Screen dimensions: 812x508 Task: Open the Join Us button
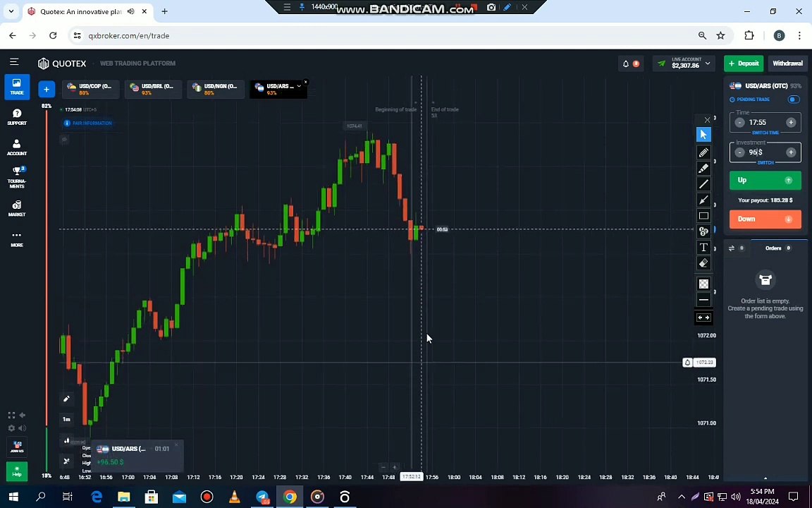tap(17, 447)
